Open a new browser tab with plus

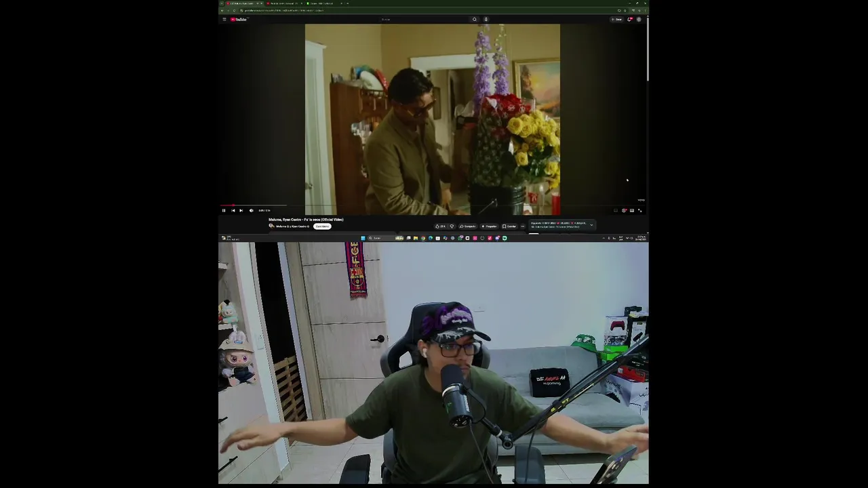(348, 3)
